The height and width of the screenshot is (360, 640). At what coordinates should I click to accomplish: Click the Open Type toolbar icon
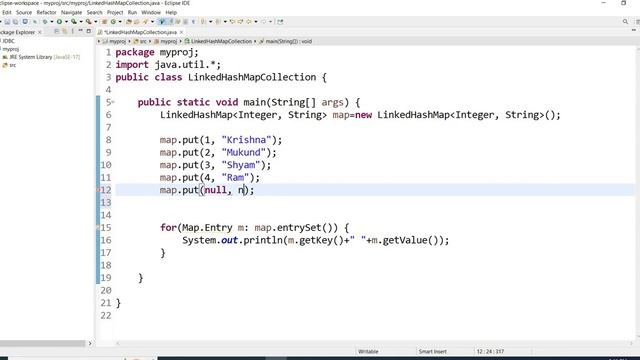pyautogui.click(x=129, y=22)
